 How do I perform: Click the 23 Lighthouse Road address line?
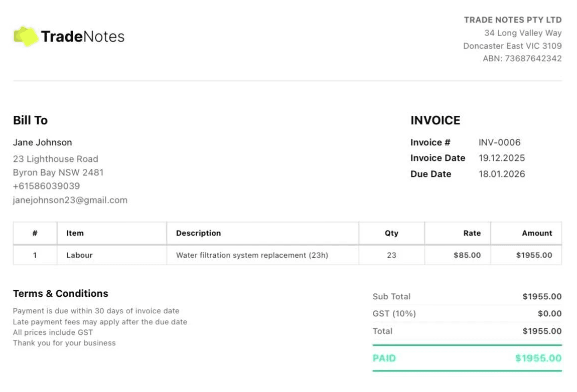point(55,159)
